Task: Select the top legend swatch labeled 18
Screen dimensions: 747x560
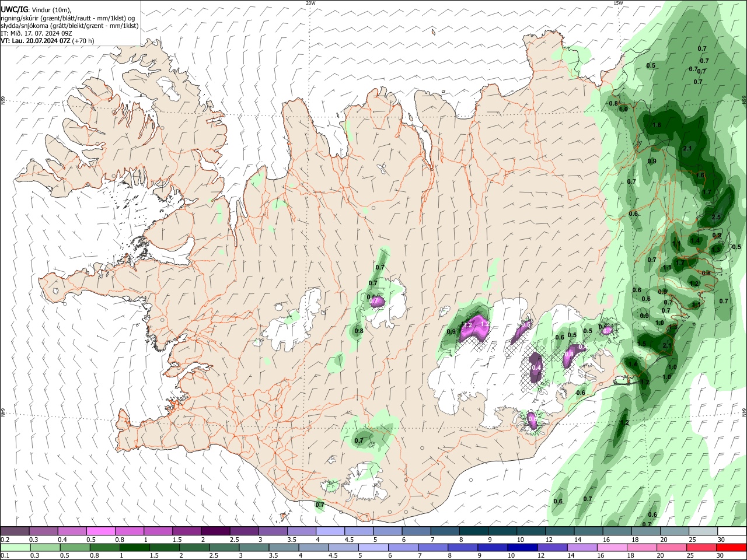Action: (646, 531)
